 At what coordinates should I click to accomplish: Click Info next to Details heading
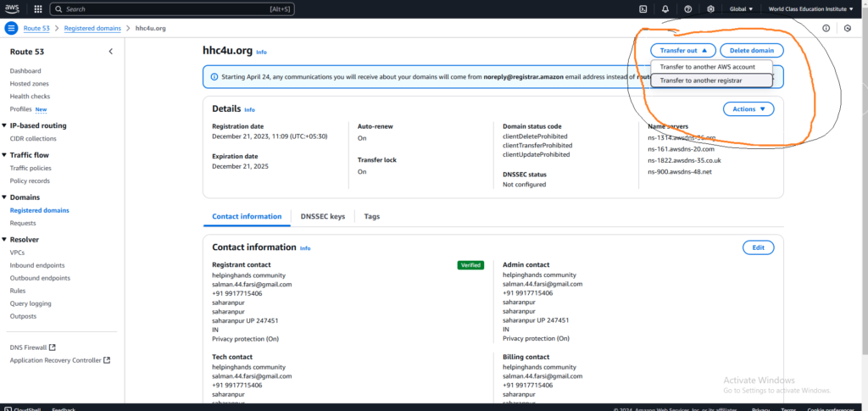point(250,110)
